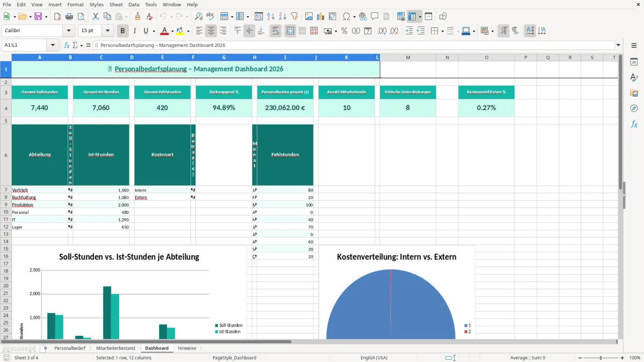Viewport: 644px width, 362px height.
Task: Export directly as PDF
Action: (57, 17)
